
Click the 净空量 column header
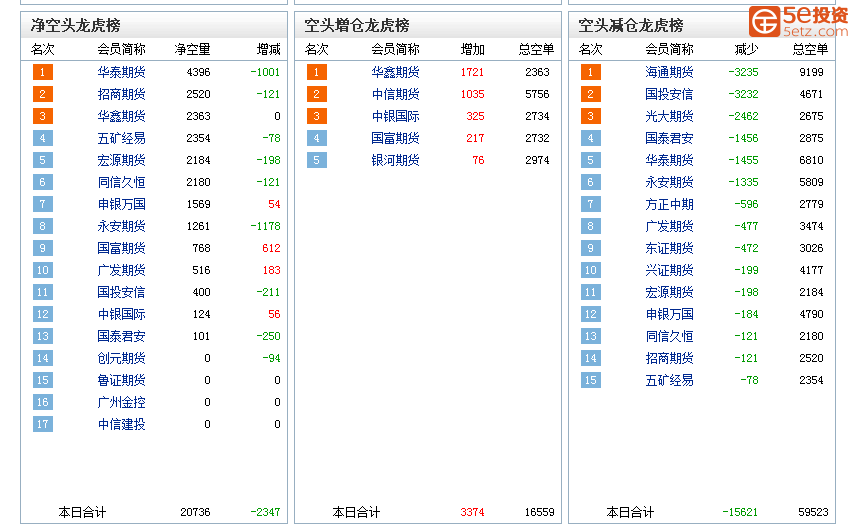pyautogui.click(x=192, y=49)
